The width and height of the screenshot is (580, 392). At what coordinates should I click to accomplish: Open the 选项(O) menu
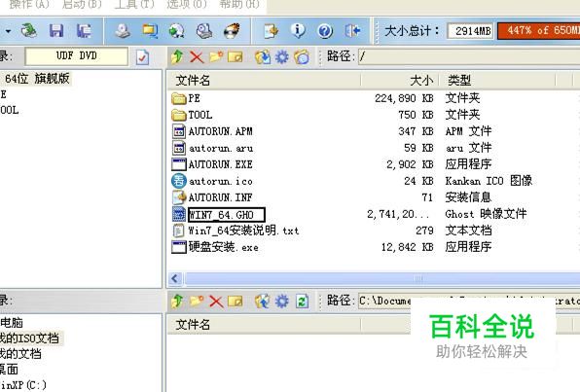click(187, 5)
